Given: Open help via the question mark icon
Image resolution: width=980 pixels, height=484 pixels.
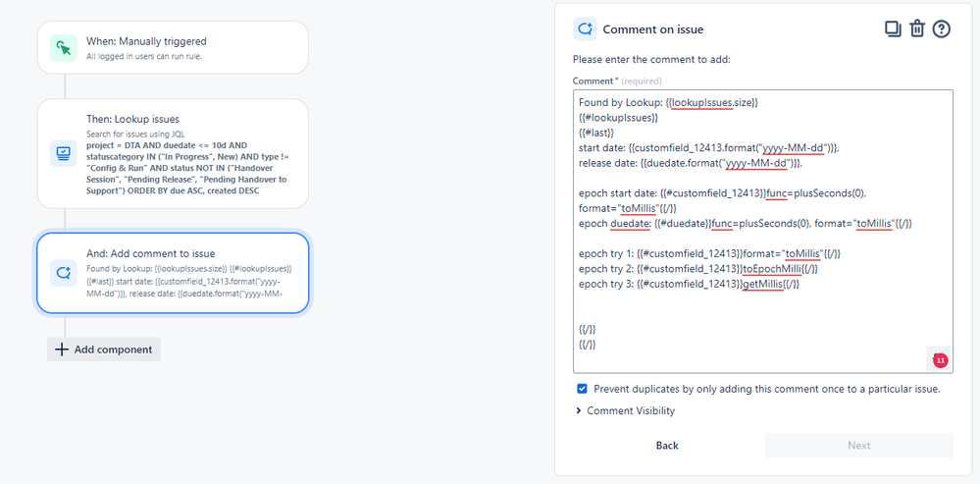Looking at the screenshot, I should click(x=941, y=28).
